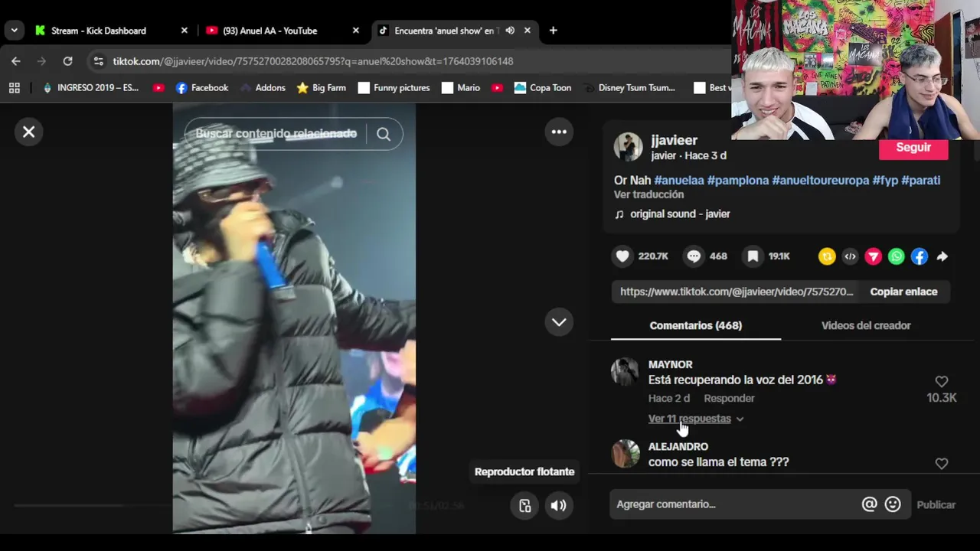Click Ver traducción link
Viewport: 980px width, 551px height.
pos(648,195)
